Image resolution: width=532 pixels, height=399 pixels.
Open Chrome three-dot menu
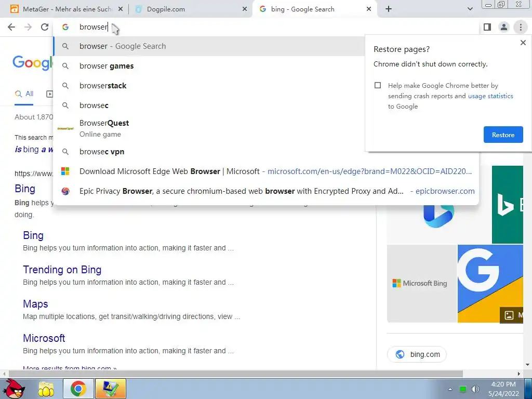tap(521, 27)
